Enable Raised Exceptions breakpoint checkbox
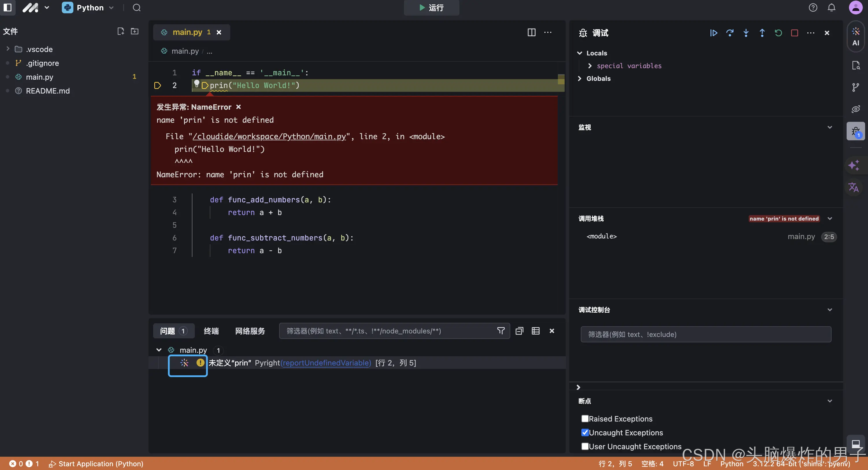The image size is (868, 470). [x=585, y=419]
